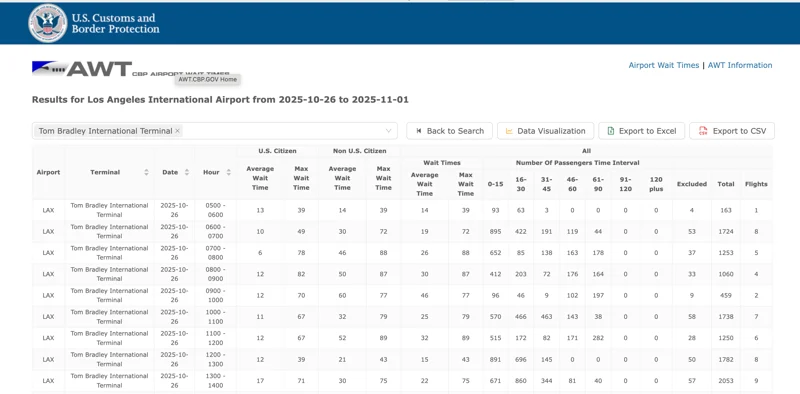This screenshot has width=800, height=394.
Task: Click 0-15 passengers value 895
Action: 495,232
